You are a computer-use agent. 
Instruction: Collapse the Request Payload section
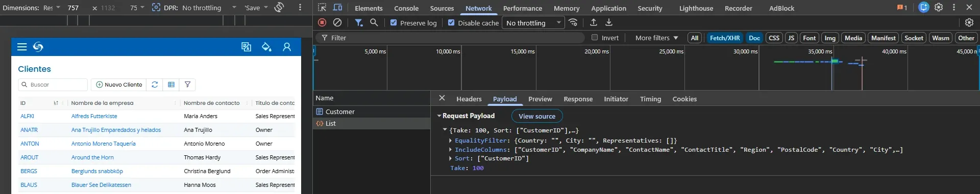click(x=439, y=116)
